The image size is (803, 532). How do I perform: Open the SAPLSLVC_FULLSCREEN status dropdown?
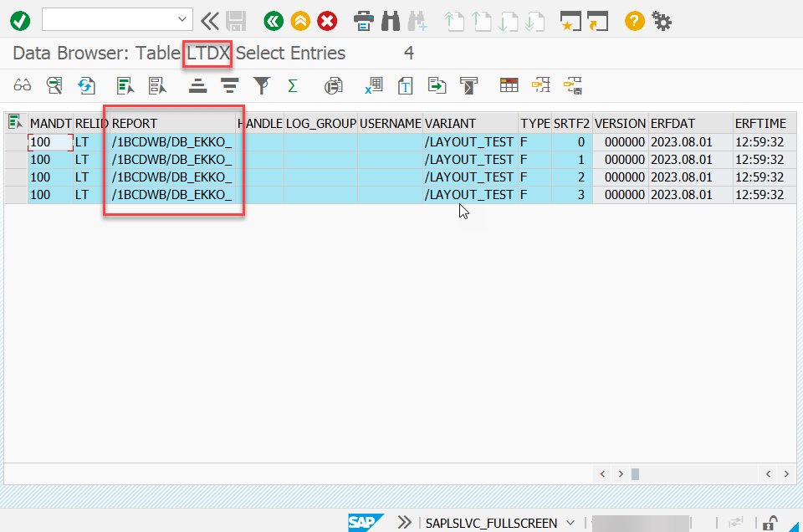pos(570,523)
